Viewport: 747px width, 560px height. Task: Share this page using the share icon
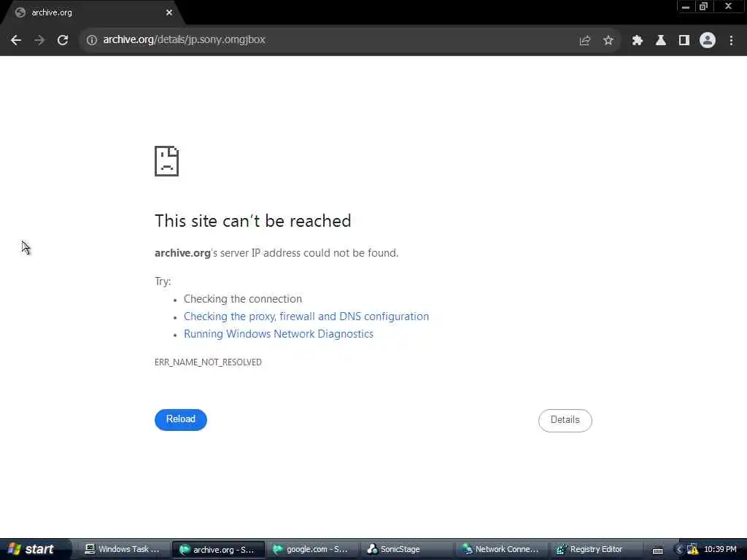coord(585,41)
